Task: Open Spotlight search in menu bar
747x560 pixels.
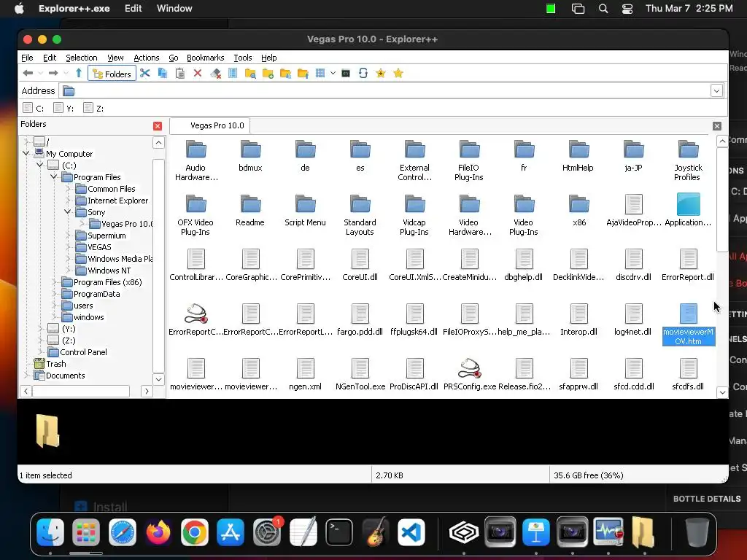Action: (603, 9)
